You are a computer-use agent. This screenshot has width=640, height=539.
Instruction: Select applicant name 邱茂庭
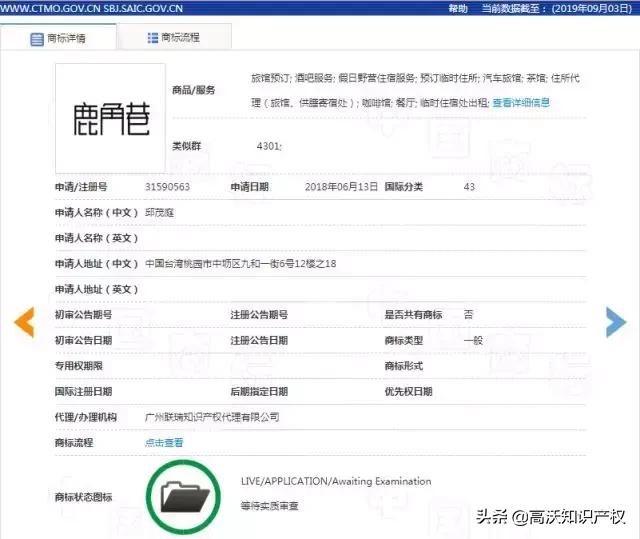point(160,213)
